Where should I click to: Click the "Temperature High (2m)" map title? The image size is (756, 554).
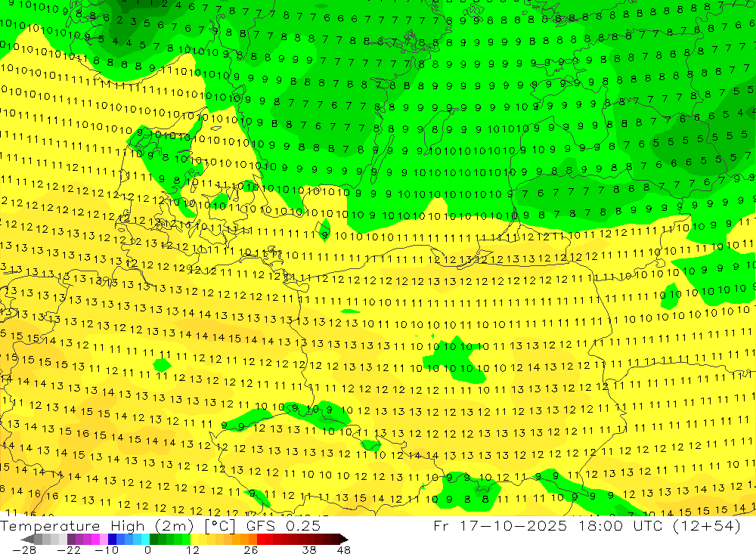tap(98, 526)
